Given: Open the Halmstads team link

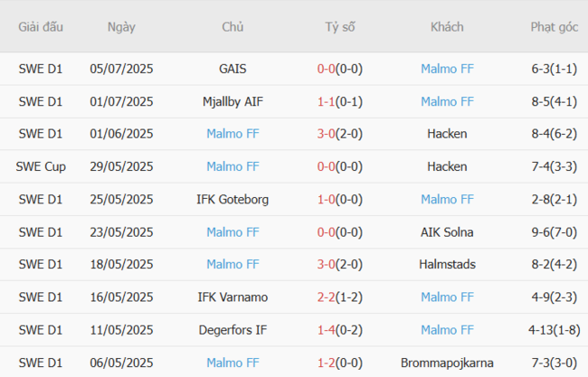Looking at the screenshot, I should (x=447, y=264).
